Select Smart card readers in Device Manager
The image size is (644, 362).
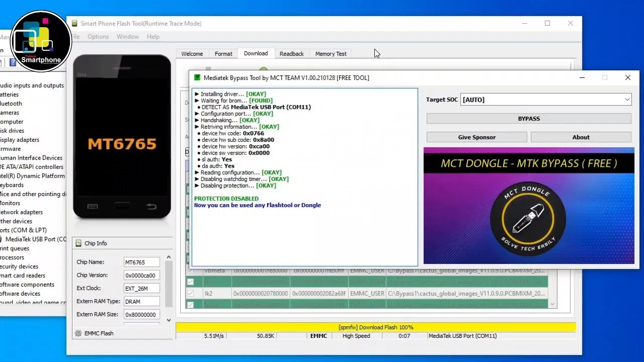click(23, 276)
